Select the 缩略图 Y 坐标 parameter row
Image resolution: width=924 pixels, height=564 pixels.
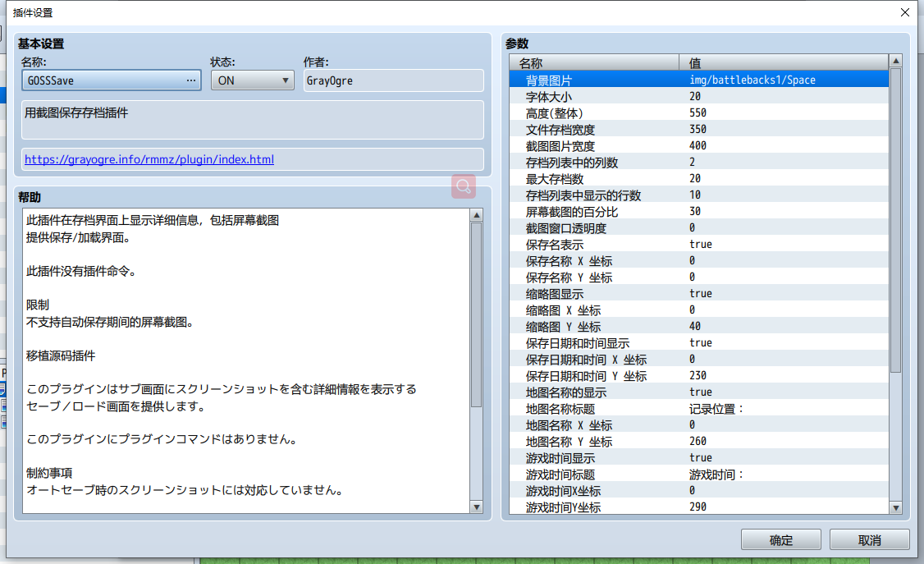[699, 327]
